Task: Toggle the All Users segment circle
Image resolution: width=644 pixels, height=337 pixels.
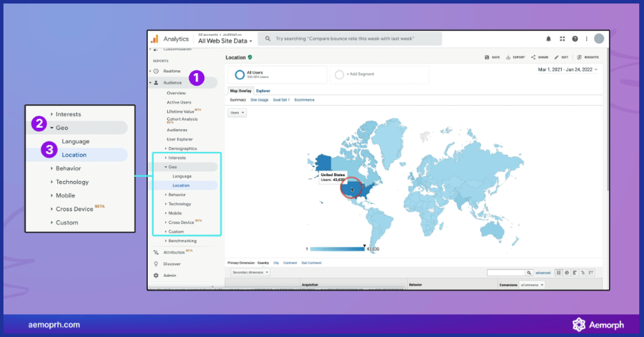Action: tap(240, 75)
